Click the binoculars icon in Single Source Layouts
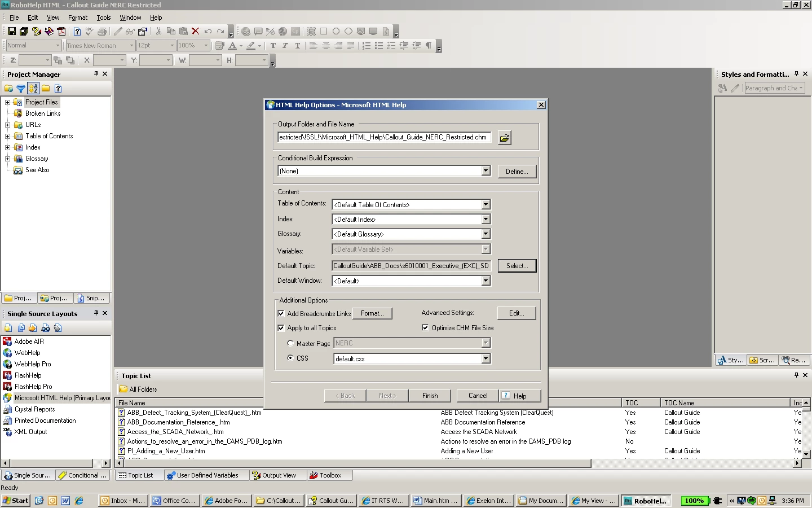Image resolution: width=812 pixels, height=508 pixels. pos(46,328)
